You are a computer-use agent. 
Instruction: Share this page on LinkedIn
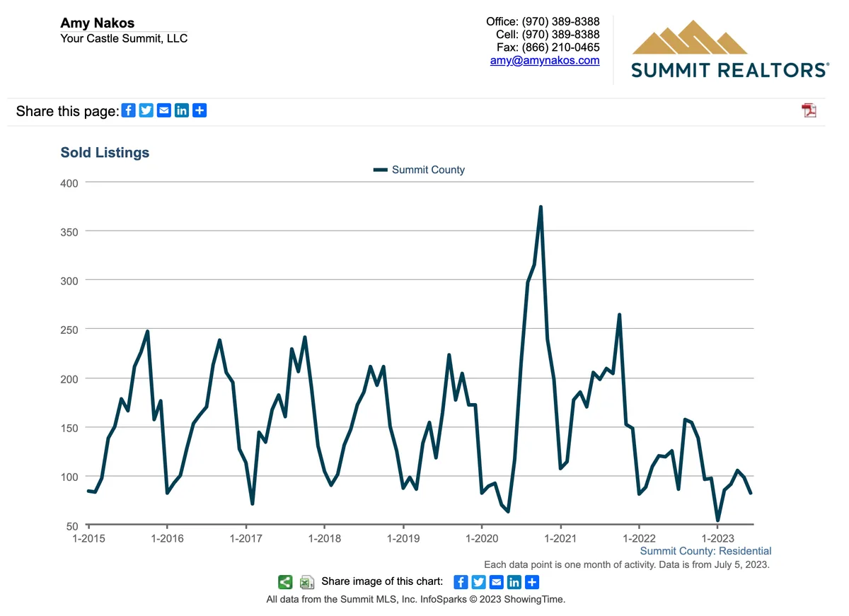tap(182, 110)
